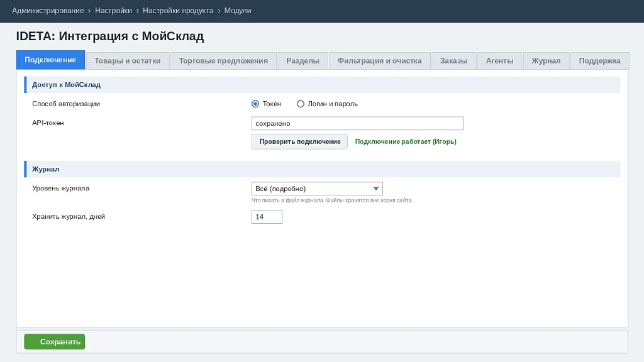Select the Логин и пароль radio button
644x362 pixels.
(301, 104)
